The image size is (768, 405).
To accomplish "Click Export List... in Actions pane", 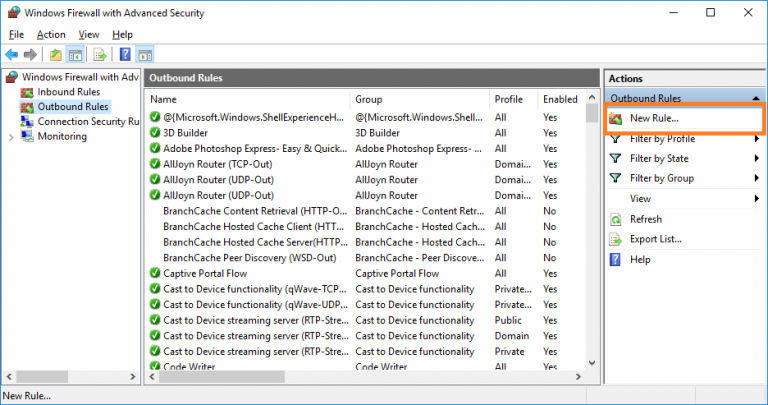I will pos(655,239).
